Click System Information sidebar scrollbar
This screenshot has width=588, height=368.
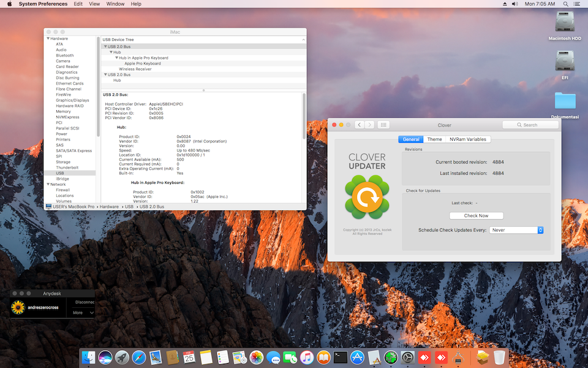[x=98, y=87]
